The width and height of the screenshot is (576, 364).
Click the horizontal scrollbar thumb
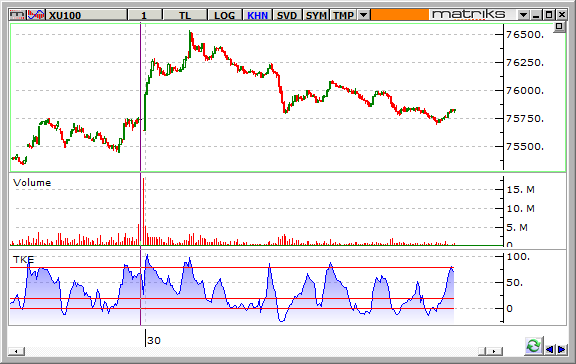pos(482,352)
